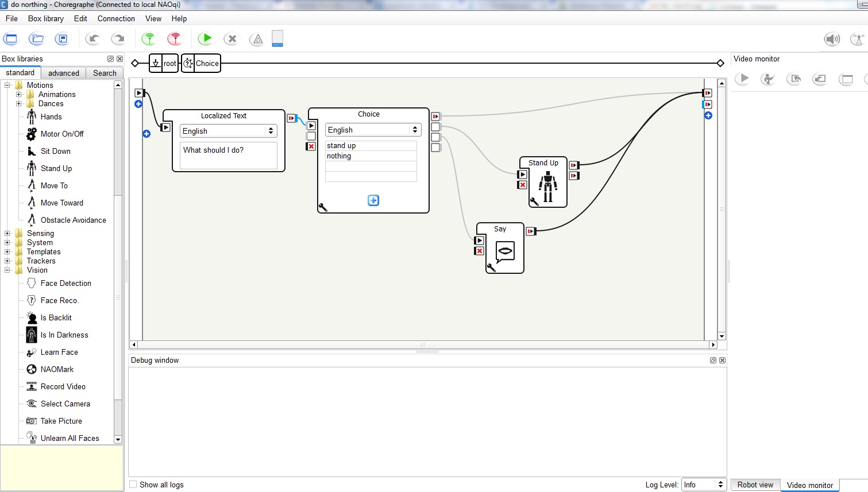The image size is (868, 492).
Task: Click the New project toolbar icon
Action: point(10,39)
